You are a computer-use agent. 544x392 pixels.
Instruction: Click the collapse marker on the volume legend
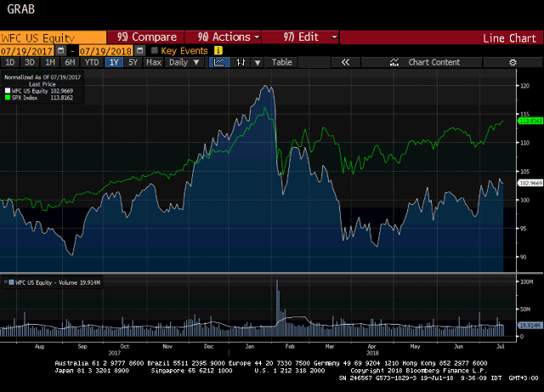[x=6, y=282]
